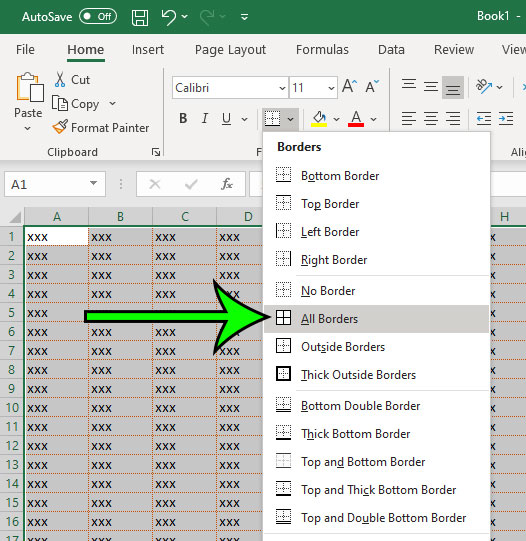Select All Borders option
Image resolution: width=526 pixels, height=541 pixels.
[x=377, y=319]
